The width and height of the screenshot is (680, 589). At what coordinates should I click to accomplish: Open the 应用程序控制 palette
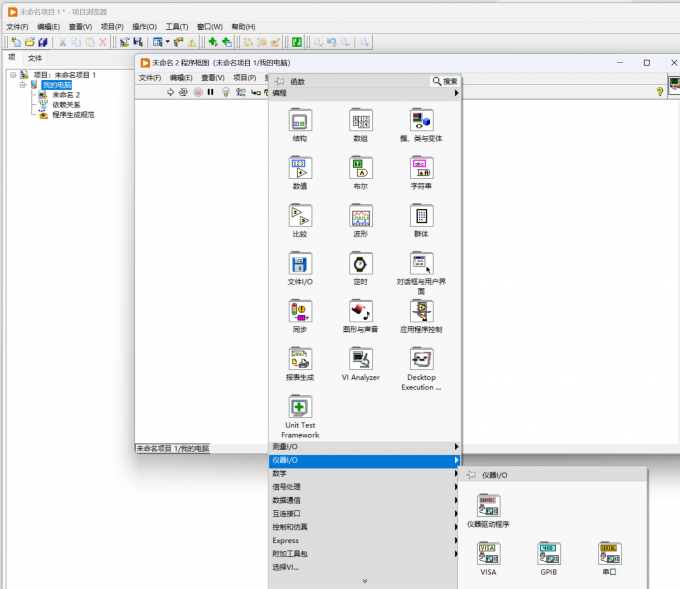pos(422,311)
